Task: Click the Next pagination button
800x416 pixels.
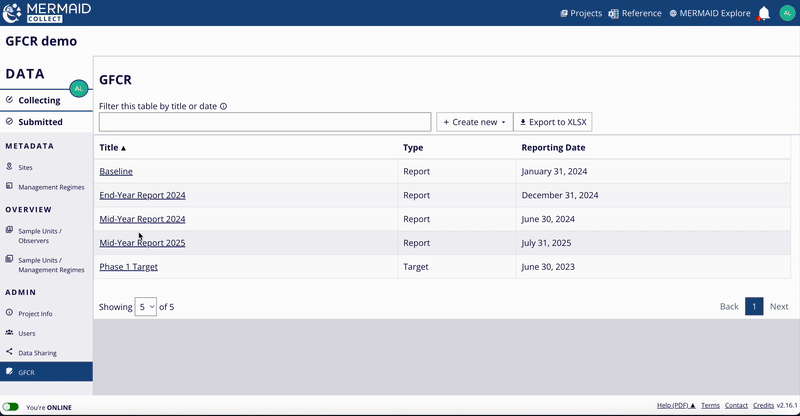Action: (779, 306)
